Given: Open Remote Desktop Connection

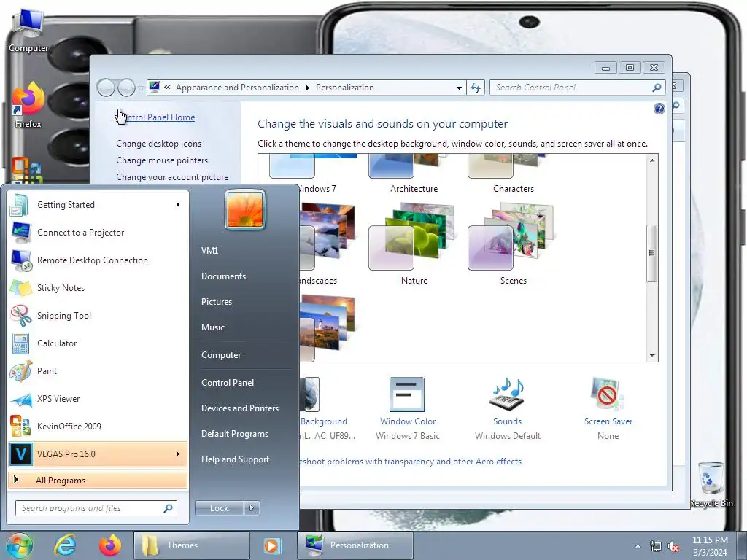Looking at the screenshot, I should (98, 260).
